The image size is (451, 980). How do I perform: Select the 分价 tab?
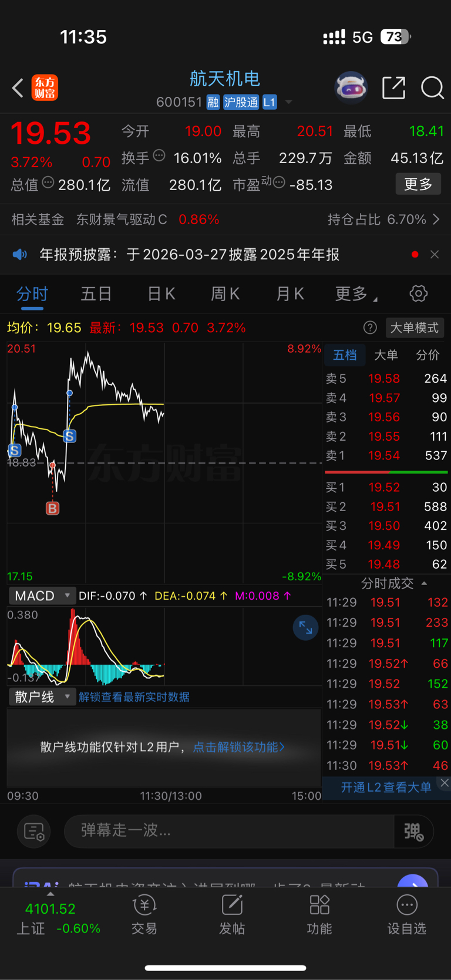[x=428, y=354]
